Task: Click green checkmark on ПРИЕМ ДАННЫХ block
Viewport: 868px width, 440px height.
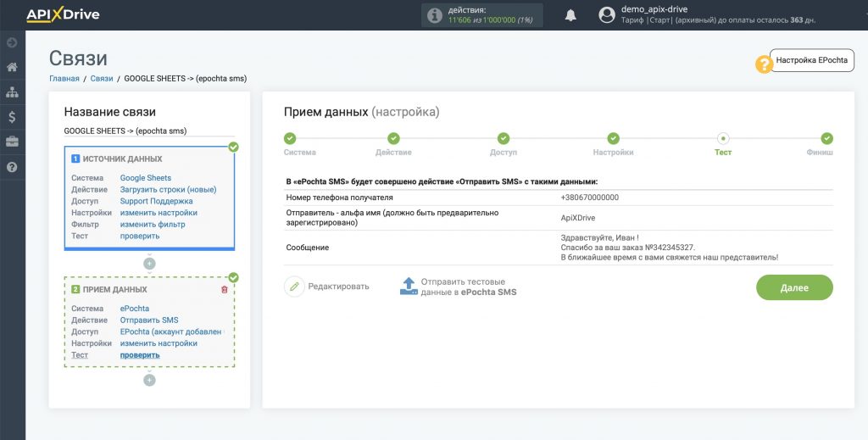Action: [234, 277]
